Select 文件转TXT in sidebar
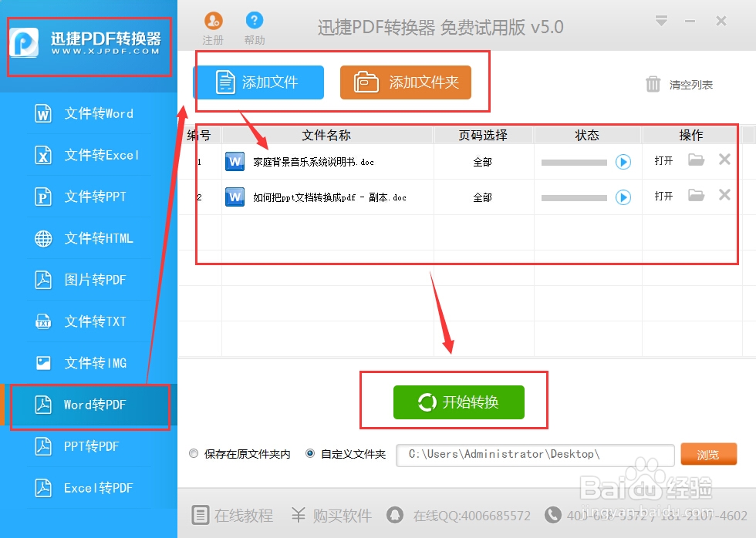The width and height of the screenshot is (756, 538). (89, 321)
